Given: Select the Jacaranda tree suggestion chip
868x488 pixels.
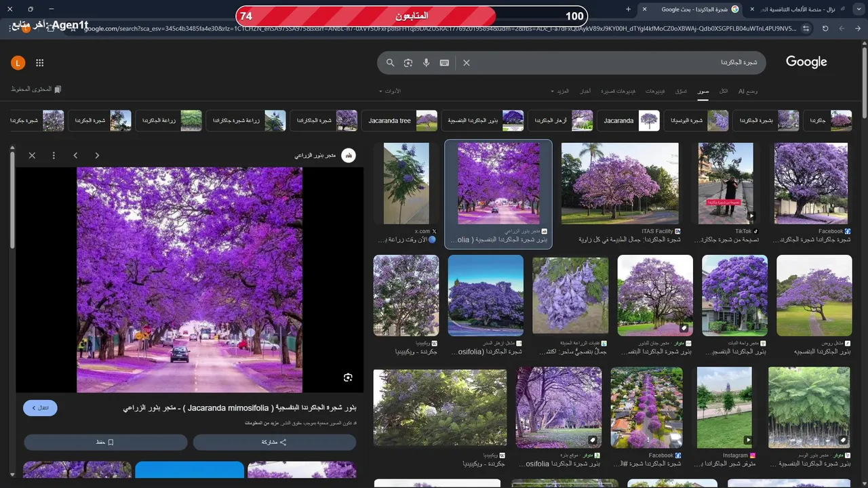Looking at the screenshot, I should [x=401, y=121].
